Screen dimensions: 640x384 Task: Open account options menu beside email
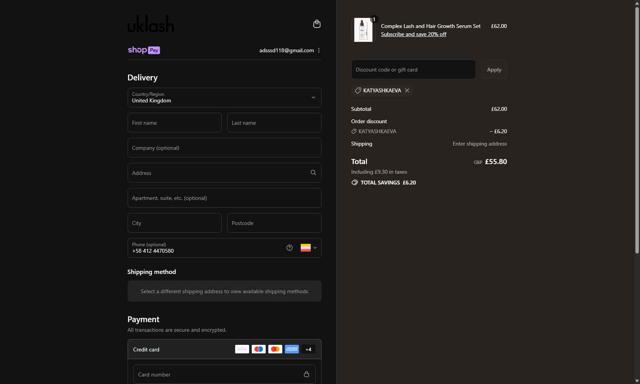[x=319, y=51]
